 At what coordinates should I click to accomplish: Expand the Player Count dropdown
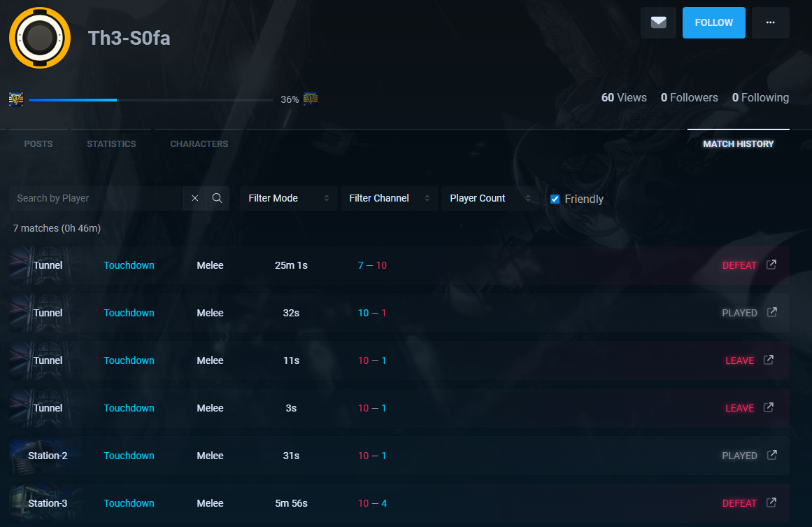[x=490, y=198]
